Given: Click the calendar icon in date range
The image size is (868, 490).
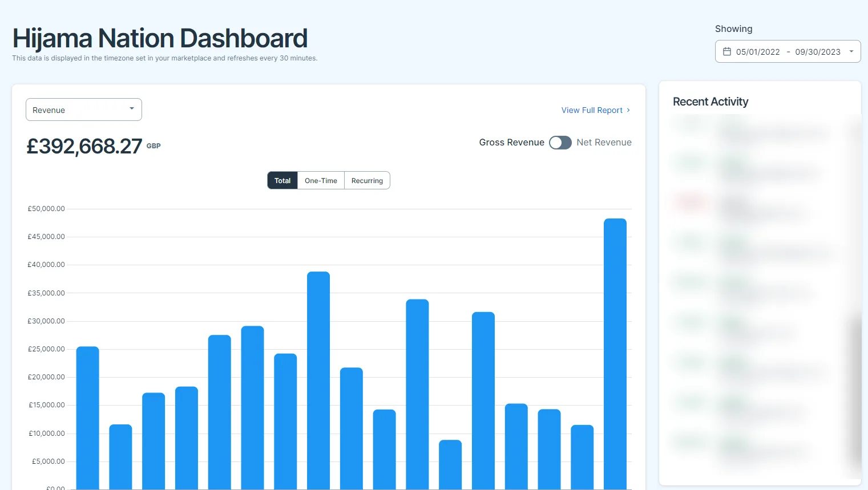Looking at the screenshot, I should pos(727,51).
